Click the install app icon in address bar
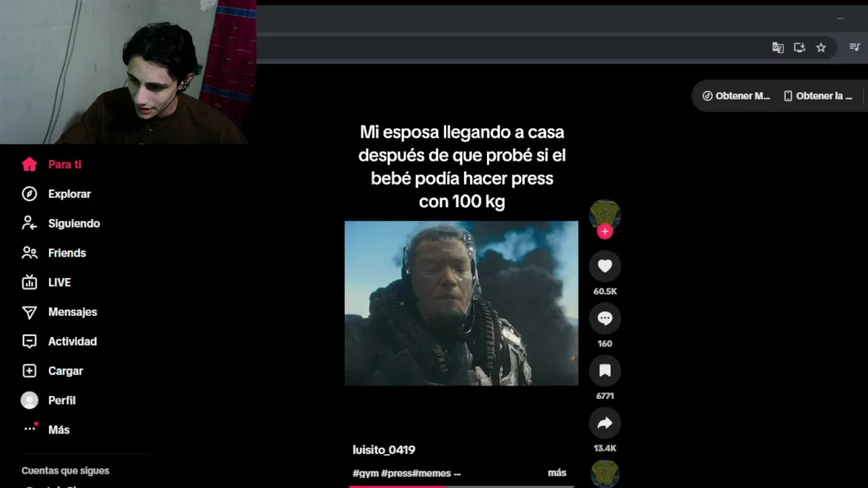Viewport: 868px width, 488px height. coord(800,47)
